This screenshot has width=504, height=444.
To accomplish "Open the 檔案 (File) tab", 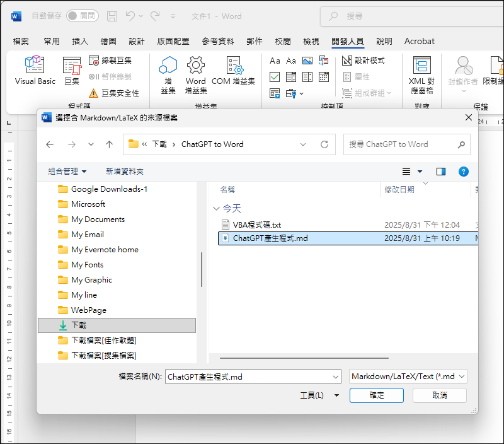I will 21,42.
